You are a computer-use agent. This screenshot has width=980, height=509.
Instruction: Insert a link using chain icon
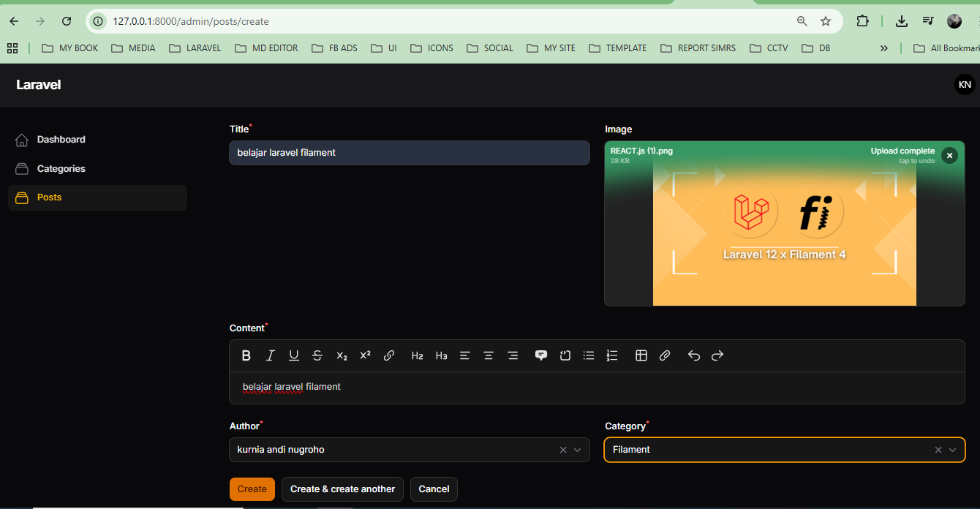[x=389, y=355]
